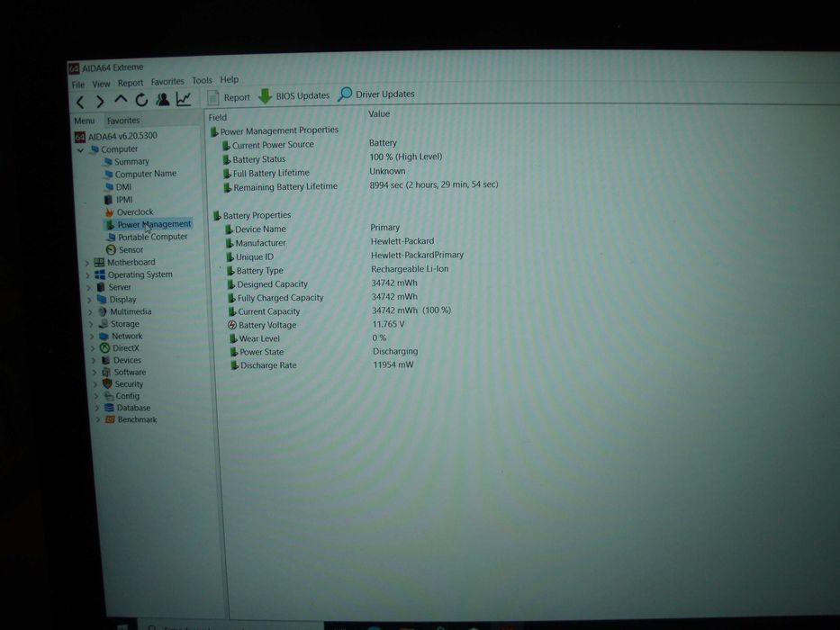Click the 11.765 V value

pos(388,324)
